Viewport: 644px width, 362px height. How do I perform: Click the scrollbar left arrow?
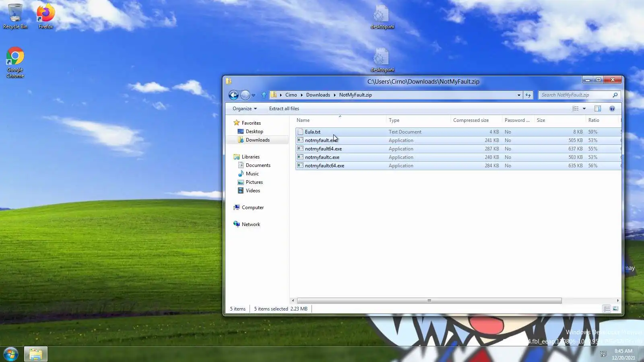(x=293, y=300)
